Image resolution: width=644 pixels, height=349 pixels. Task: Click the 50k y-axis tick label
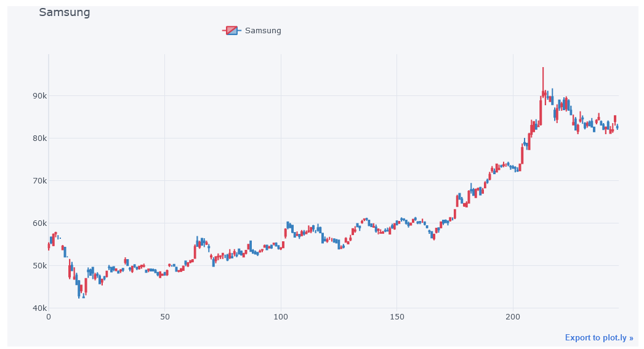point(40,266)
